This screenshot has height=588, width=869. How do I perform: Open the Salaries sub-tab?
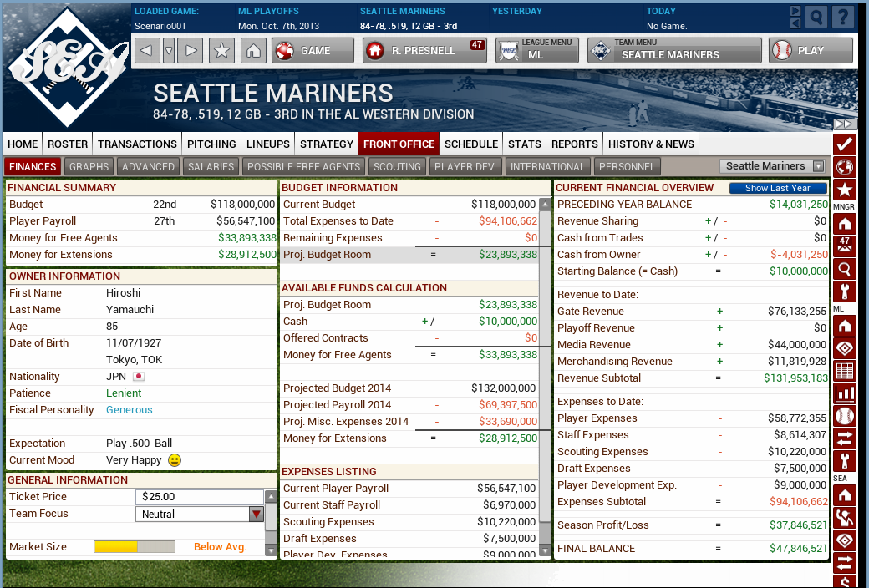click(211, 166)
